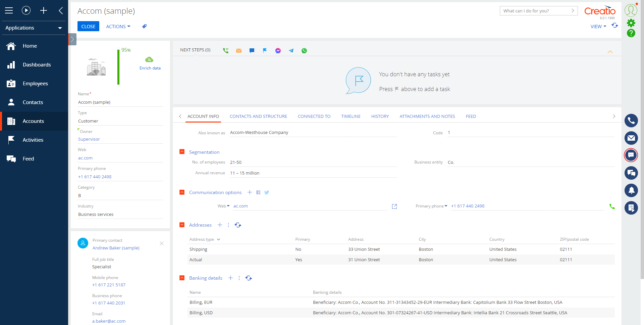Expand the Primary phone type selector

coord(446,206)
